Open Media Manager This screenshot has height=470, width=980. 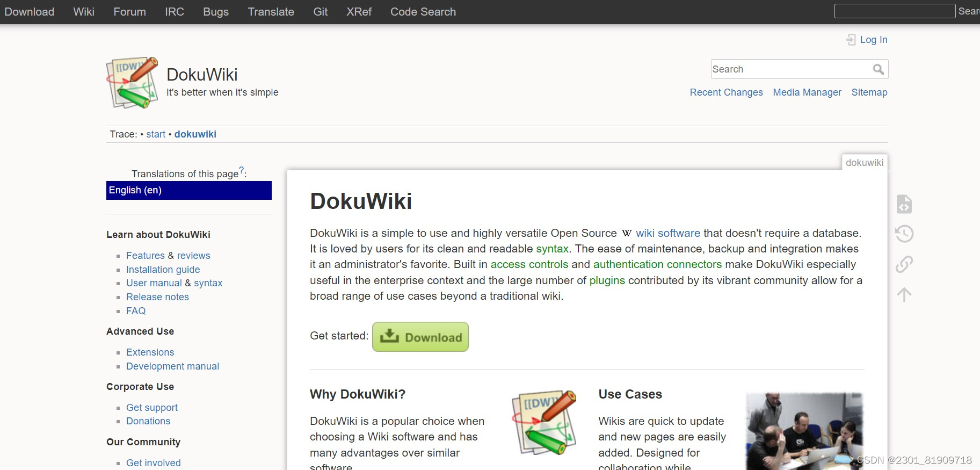(x=807, y=92)
